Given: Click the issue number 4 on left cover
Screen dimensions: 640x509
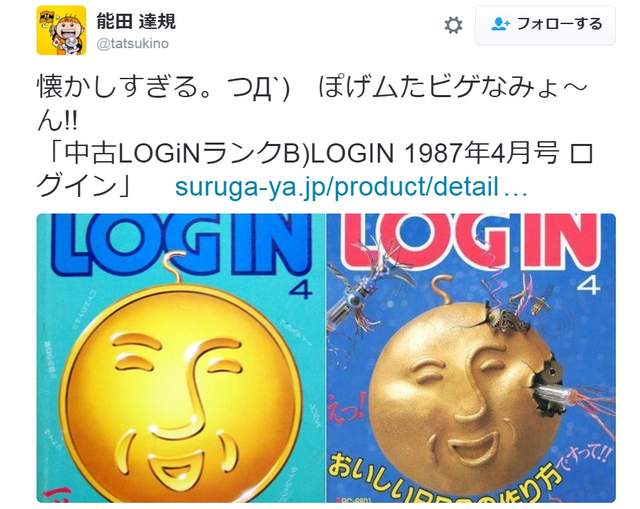Looking at the screenshot, I should coord(300,290).
